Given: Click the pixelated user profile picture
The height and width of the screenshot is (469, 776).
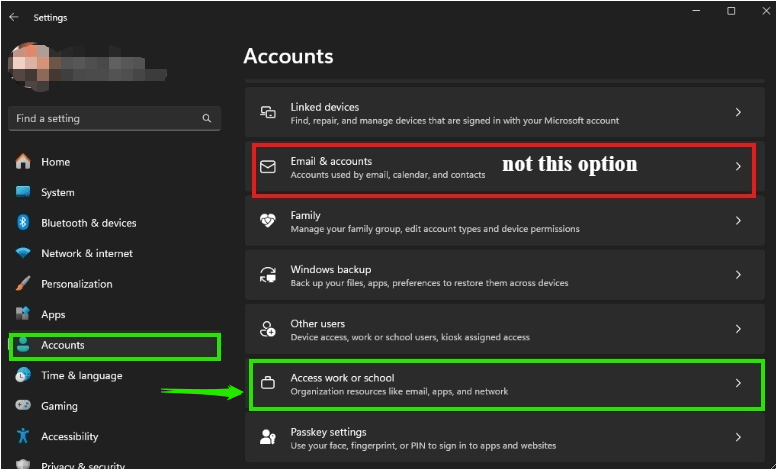Looking at the screenshot, I should (x=29, y=67).
